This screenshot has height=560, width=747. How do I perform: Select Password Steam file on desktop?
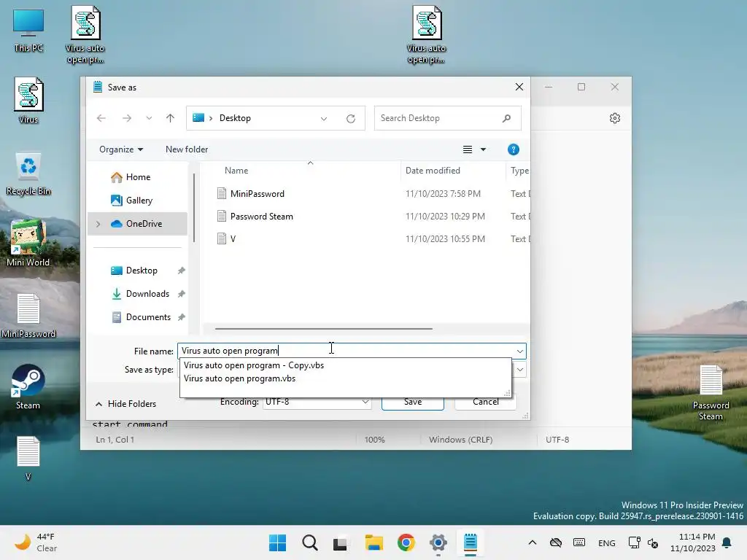pos(711,393)
